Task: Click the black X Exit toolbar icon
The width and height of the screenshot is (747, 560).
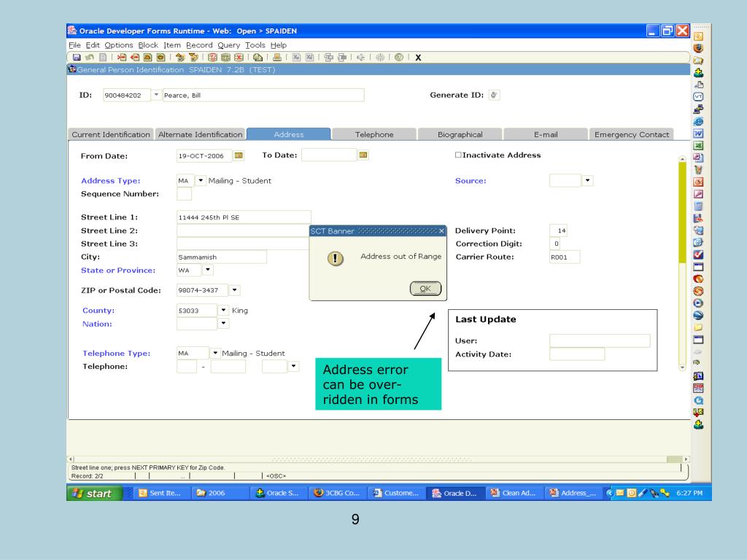Action: [x=418, y=58]
